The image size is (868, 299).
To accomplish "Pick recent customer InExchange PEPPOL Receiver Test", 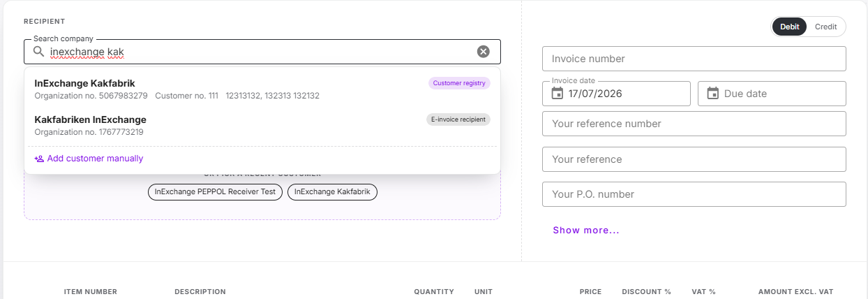I will coord(215,192).
